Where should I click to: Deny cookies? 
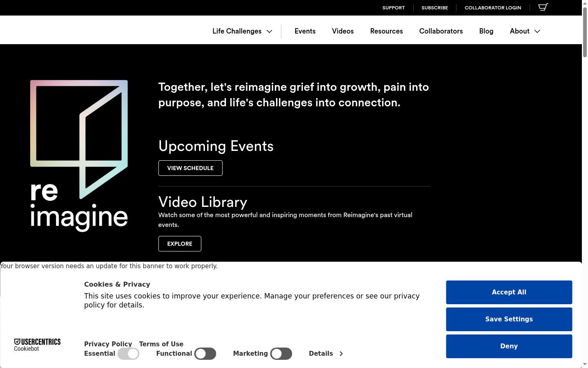coord(509,346)
